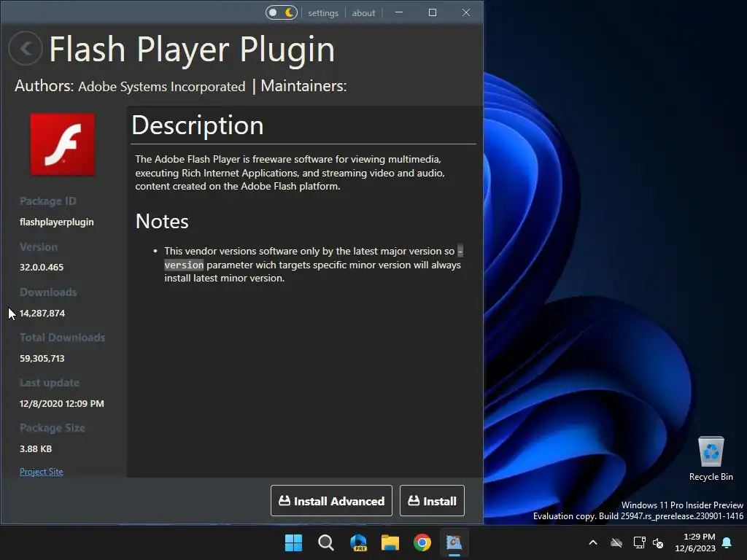
Task: Click the Flash Player Plugin title
Action: click(x=192, y=49)
